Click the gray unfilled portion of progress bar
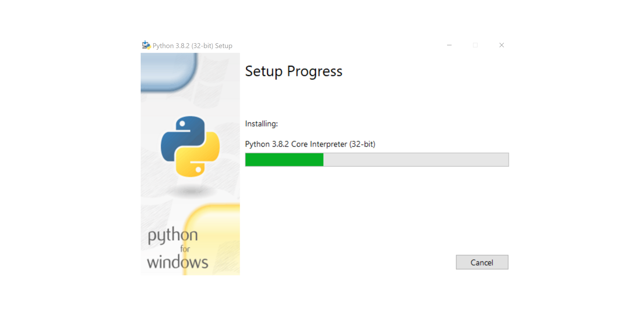The width and height of the screenshot is (644, 328). pyautogui.click(x=416, y=159)
